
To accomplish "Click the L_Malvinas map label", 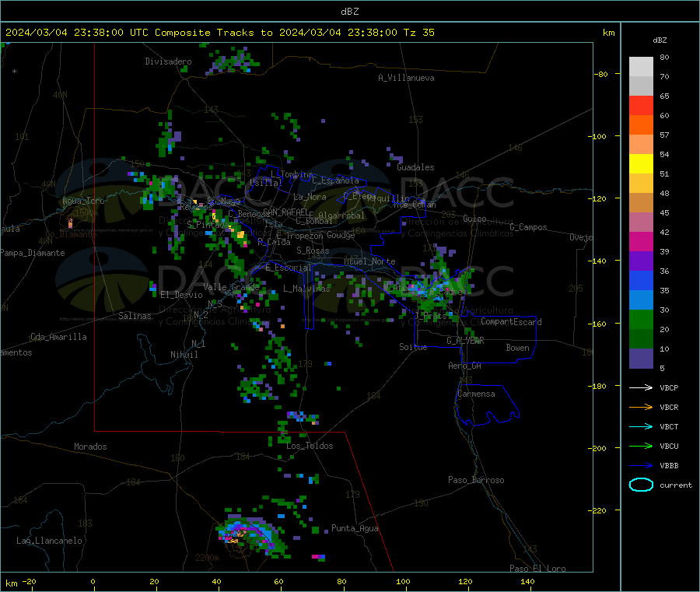I will click(x=306, y=289).
